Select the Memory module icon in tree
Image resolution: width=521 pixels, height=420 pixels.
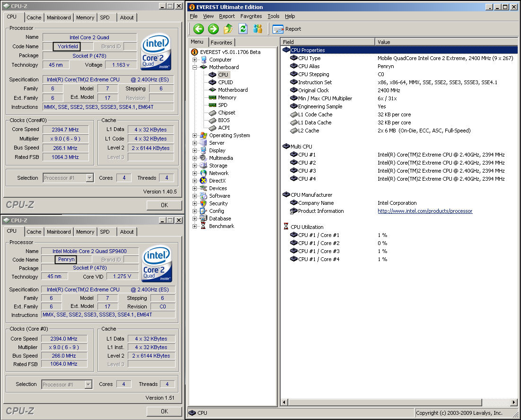pos(212,97)
